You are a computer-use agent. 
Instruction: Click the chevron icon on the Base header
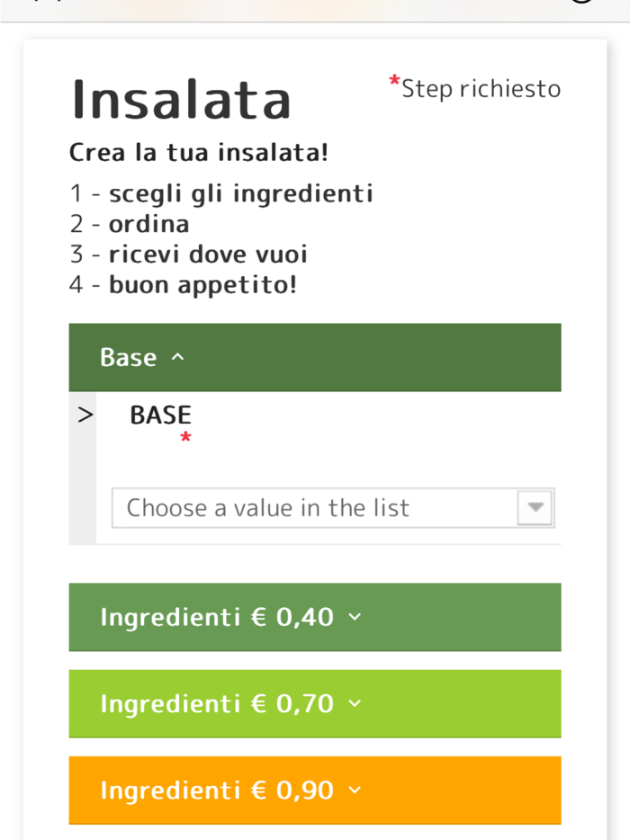tap(177, 357)
